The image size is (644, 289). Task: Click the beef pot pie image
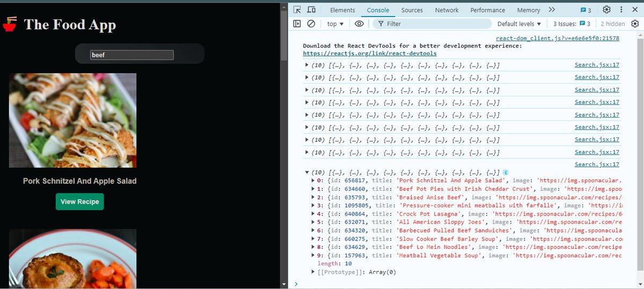[73, 259]
